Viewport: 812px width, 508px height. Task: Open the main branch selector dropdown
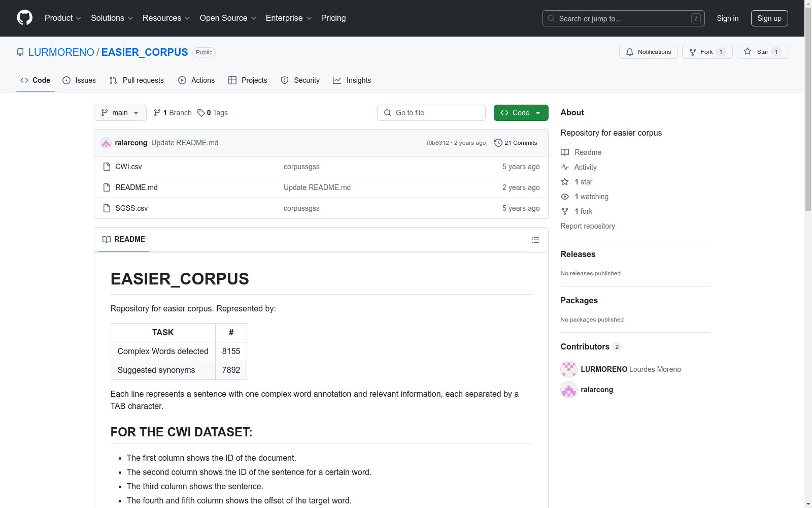click(x=120, y=113)
